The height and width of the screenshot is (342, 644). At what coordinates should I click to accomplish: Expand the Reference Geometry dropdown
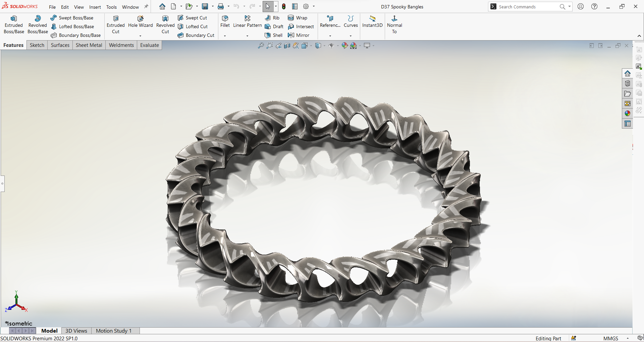[x=330, y=36]
